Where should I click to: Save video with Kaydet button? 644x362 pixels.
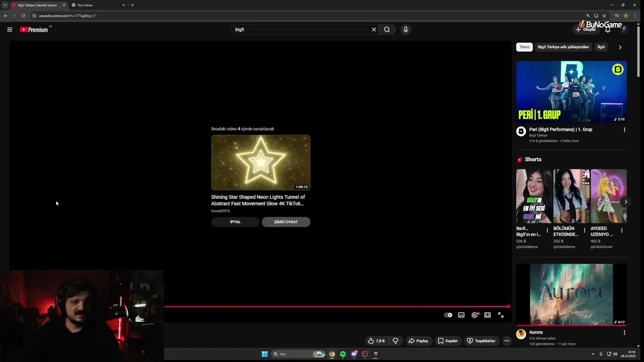pyautogui.click(x=447, y=341)
